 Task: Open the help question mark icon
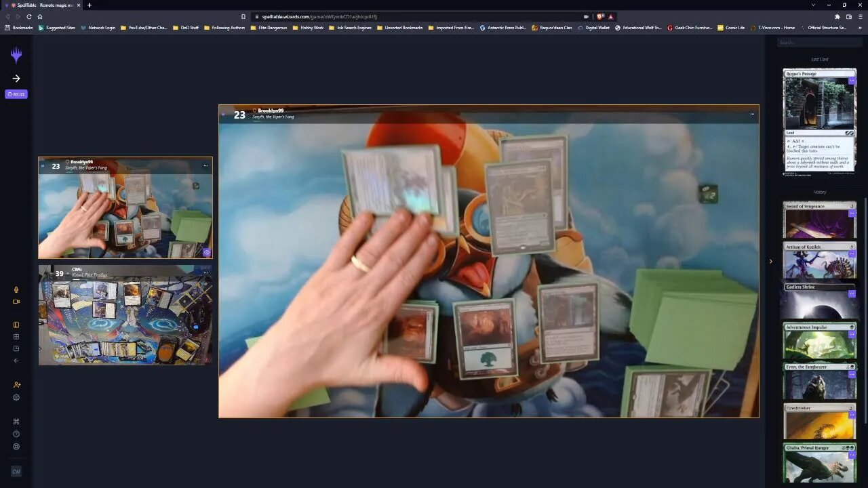[16, 434]
